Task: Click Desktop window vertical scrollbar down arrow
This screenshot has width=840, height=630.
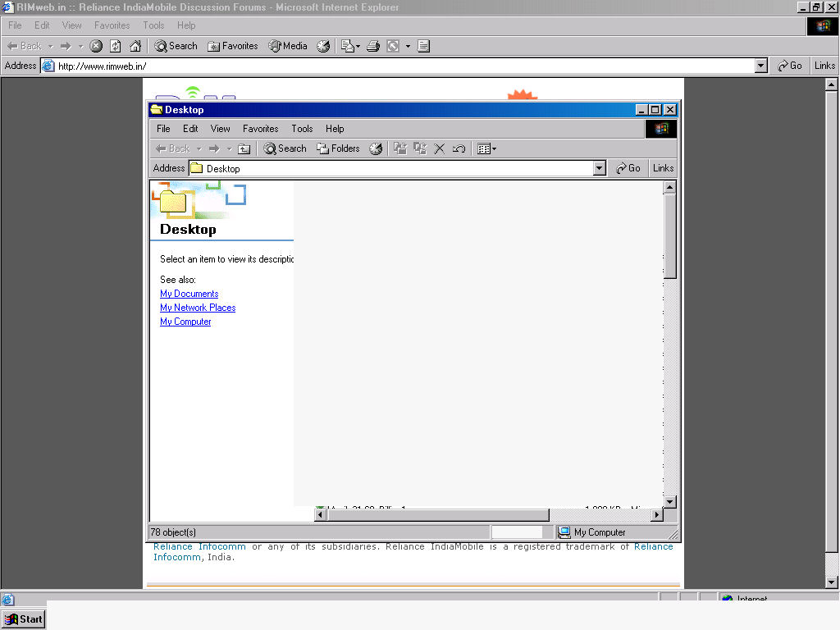Action: click(x=669, y=502)
